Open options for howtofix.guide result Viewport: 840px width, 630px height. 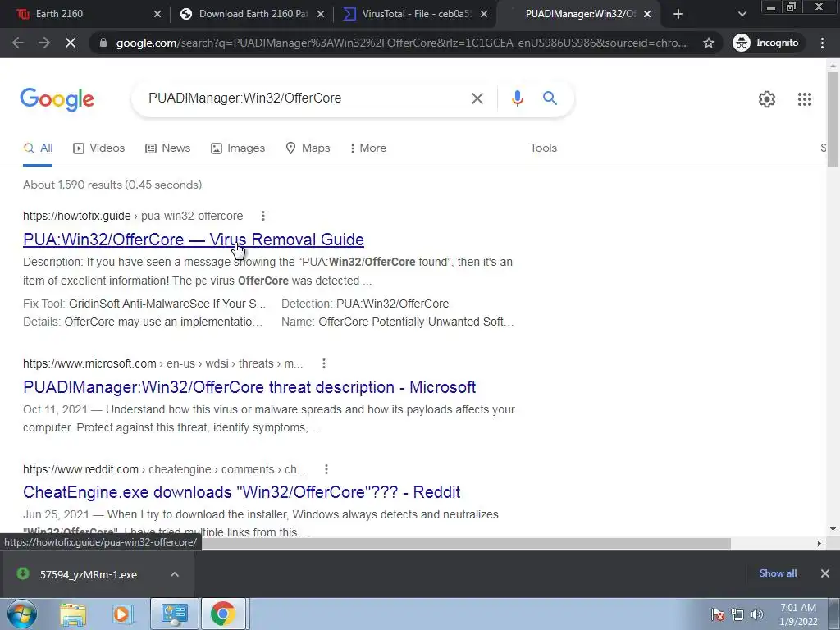pos(262,216)
